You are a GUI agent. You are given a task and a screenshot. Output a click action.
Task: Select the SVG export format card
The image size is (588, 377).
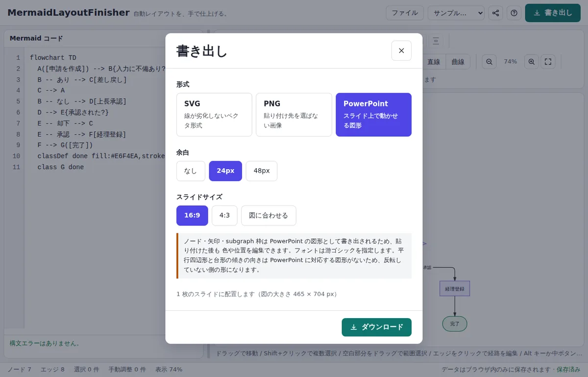[x=214, y=115]
